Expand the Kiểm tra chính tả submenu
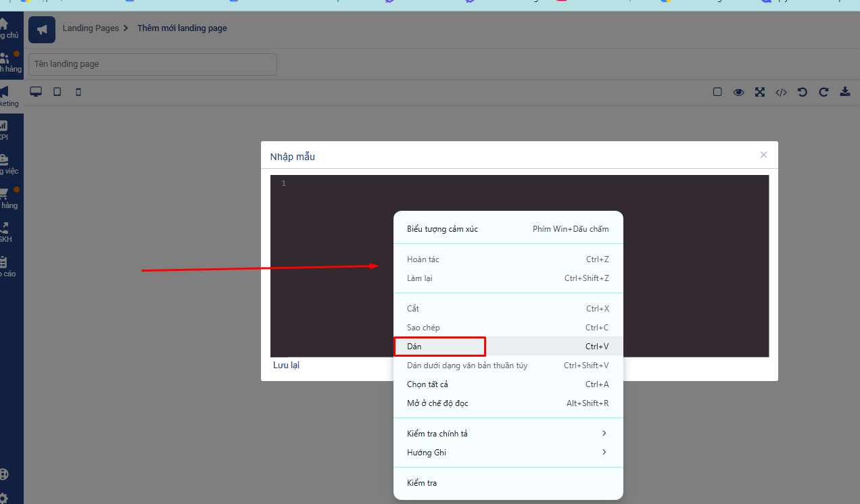 (508, 433)
